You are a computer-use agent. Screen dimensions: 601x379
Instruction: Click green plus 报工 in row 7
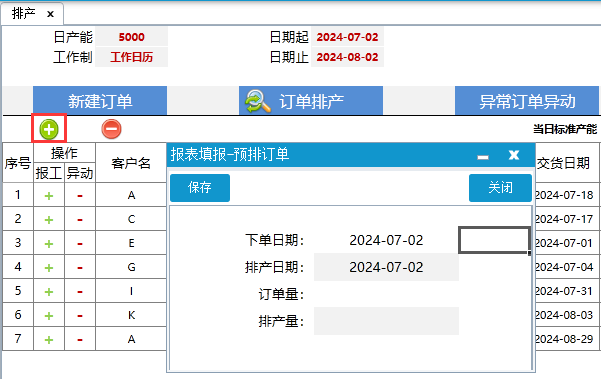click(x=49, y=340)
